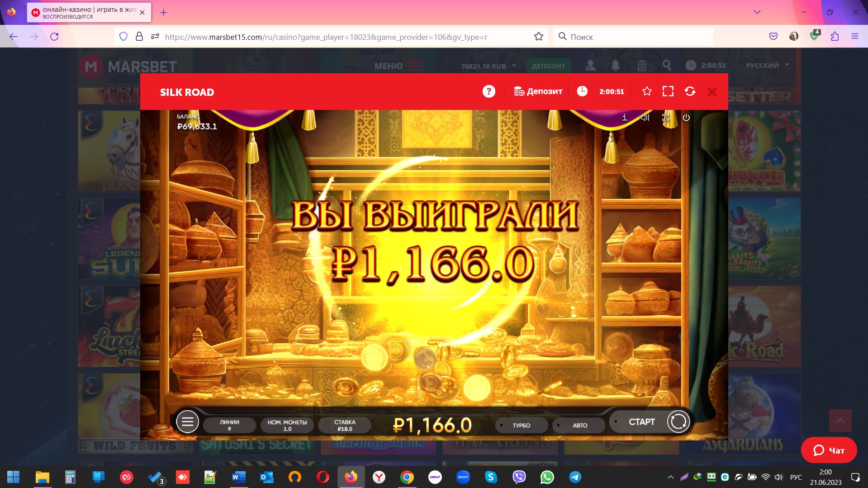The image size is (868, 488).
Task: Click the scroll-to-top arrow button
Action: click(x=840, y=421)
